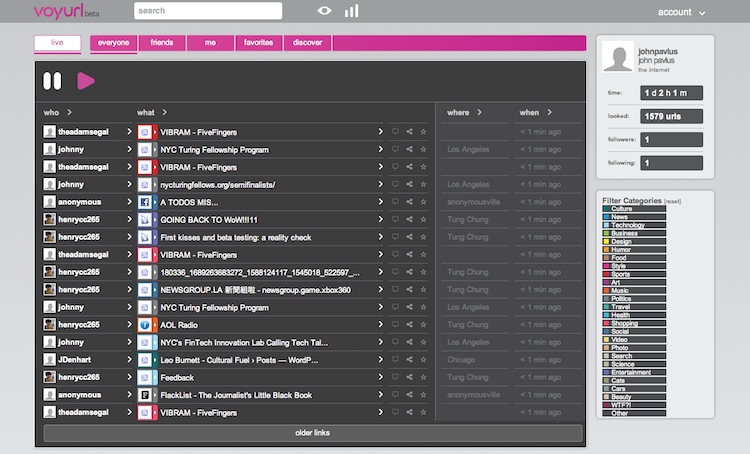
Task: Star the First kisses and beta testing link
Action: 423,237
